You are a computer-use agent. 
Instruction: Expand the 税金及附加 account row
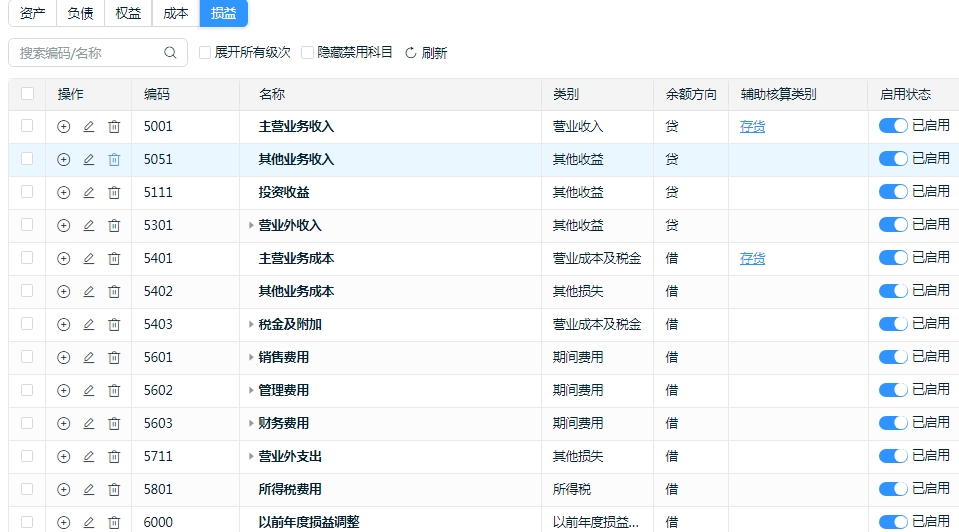tap(251, 325)
